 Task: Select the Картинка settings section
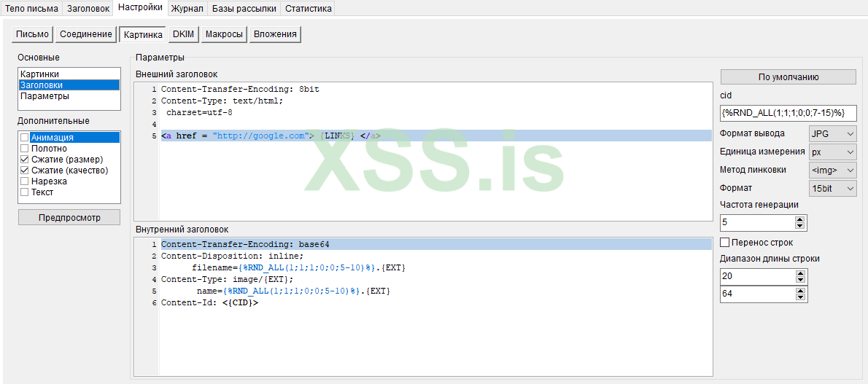[x=143, y=34]
